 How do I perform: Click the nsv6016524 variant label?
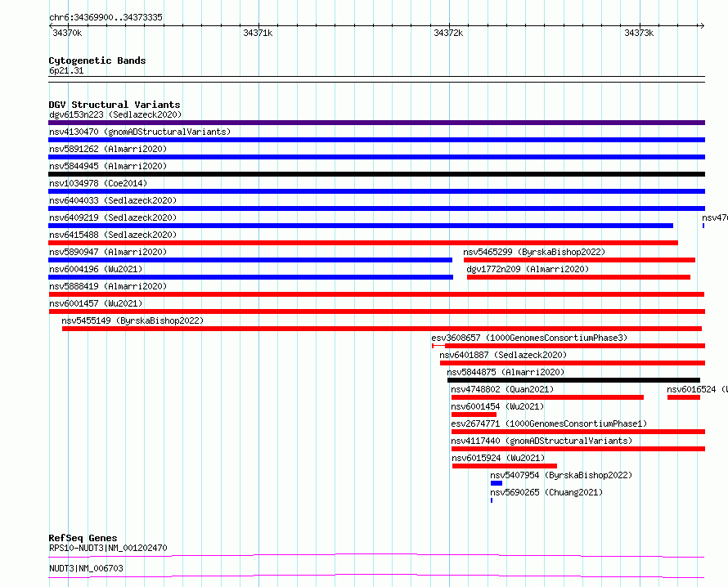point(697,389)
